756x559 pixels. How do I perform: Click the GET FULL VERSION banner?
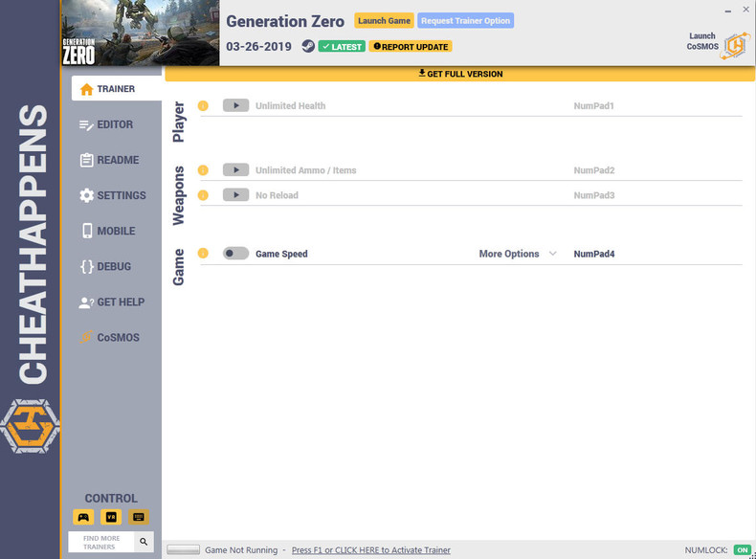(460, 74)
